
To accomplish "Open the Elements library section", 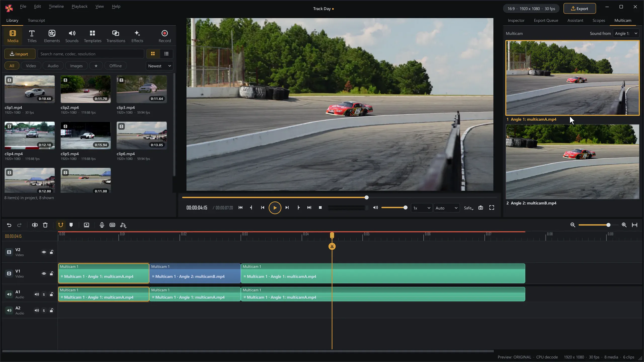I will coord(52,36).
